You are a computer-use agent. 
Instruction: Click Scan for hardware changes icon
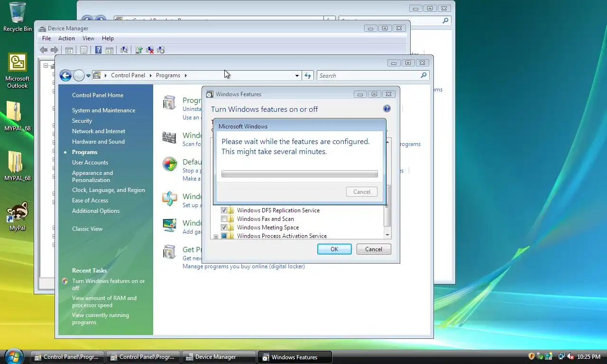tap(124, 50)
